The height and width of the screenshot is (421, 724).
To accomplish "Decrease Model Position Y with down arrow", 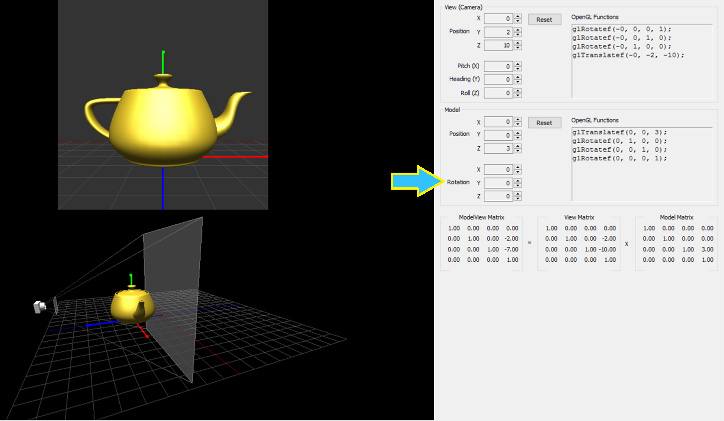I will [x=518, y=138].
